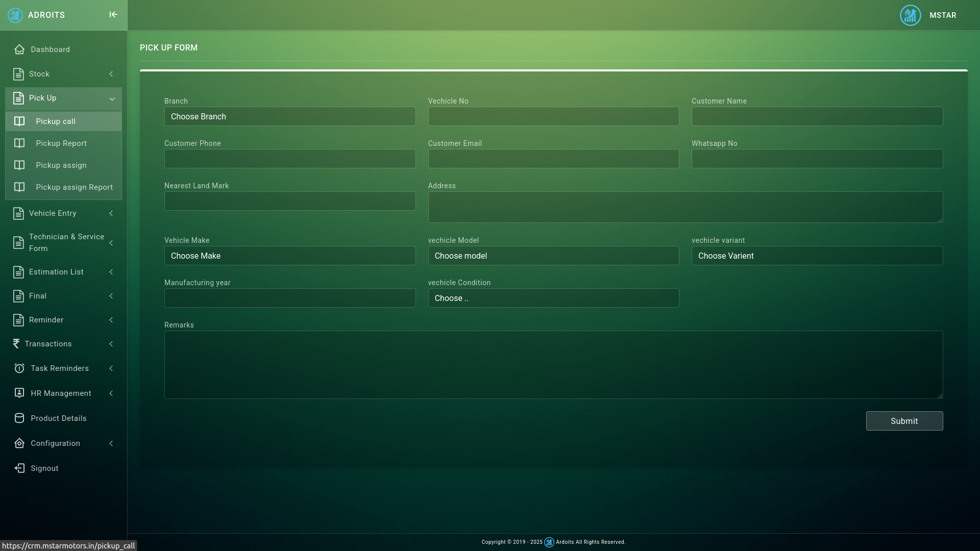Click the Task Reminders clock icon

click(x=19, y=368)
